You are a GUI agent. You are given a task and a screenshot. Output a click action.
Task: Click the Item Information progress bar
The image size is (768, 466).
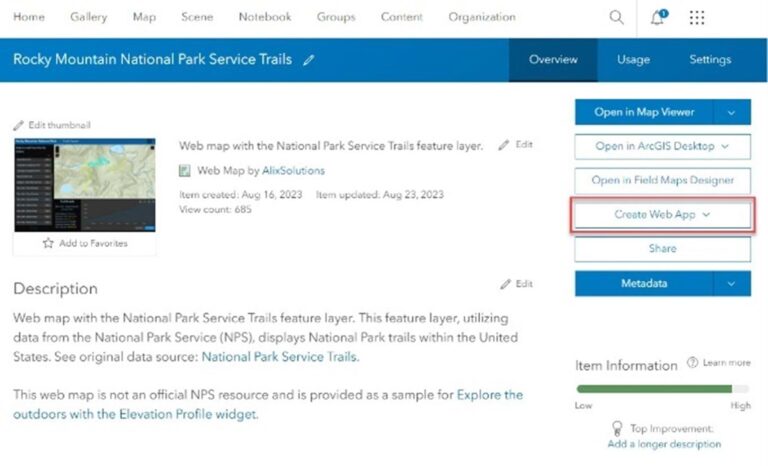point(662,389)
